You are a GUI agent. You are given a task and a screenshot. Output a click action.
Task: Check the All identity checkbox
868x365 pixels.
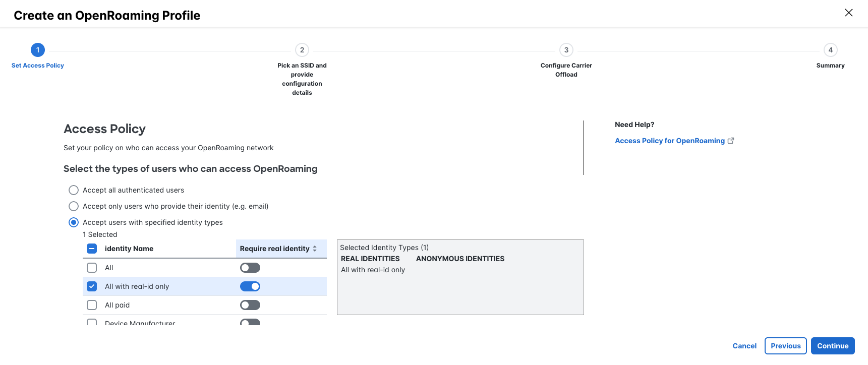(x=92, y=268)
